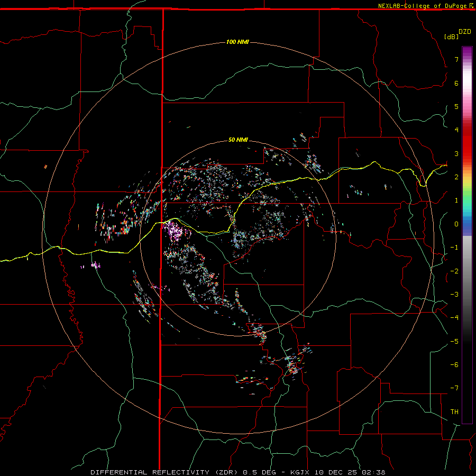476x476 pixels.
Task: Click the -4 value on color scale
Action: point(454,318)
